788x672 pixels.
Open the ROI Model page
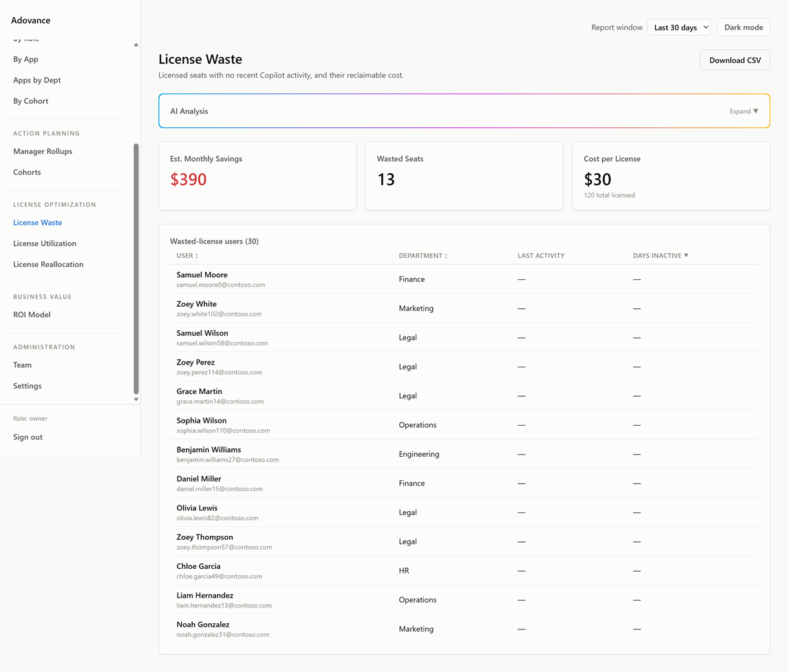click(32, 314)
